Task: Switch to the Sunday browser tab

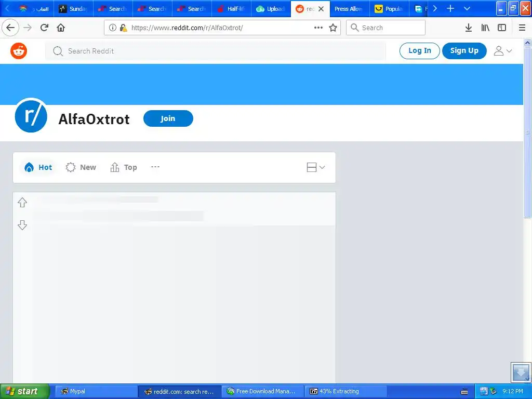Action: point(73,9)
